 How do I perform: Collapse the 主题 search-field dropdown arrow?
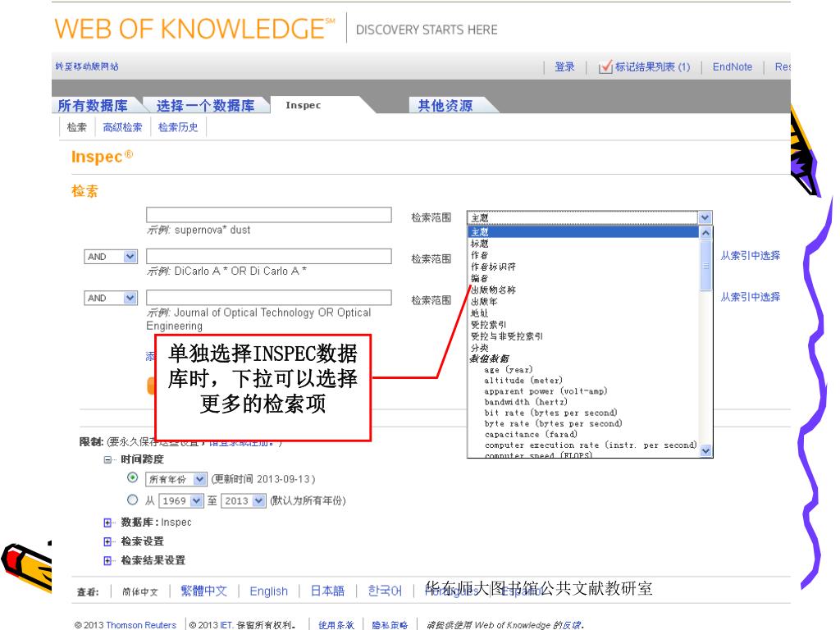(x=705, y=217)
